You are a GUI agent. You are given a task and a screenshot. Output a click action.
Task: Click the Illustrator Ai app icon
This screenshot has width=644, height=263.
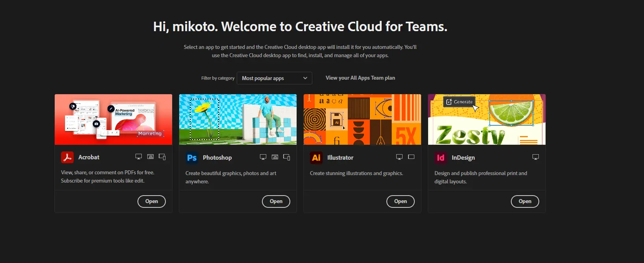[x=316, y=157]
